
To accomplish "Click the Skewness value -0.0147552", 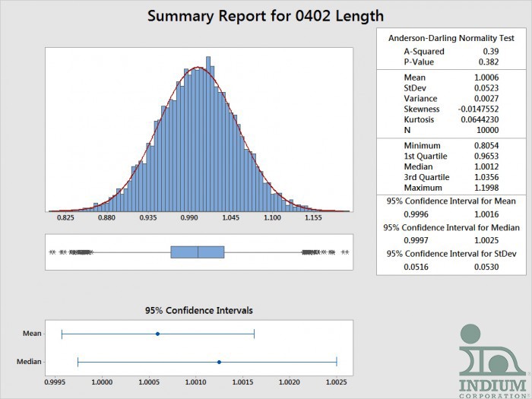I will [x=478, y=109].
